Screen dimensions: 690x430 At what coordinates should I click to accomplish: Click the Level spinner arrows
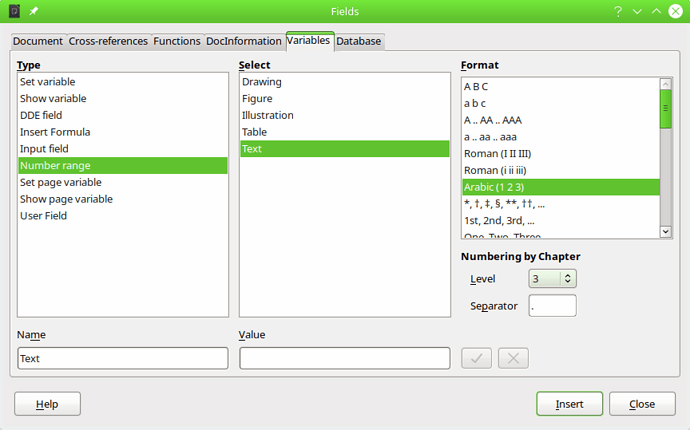click(x=568, y=279)
